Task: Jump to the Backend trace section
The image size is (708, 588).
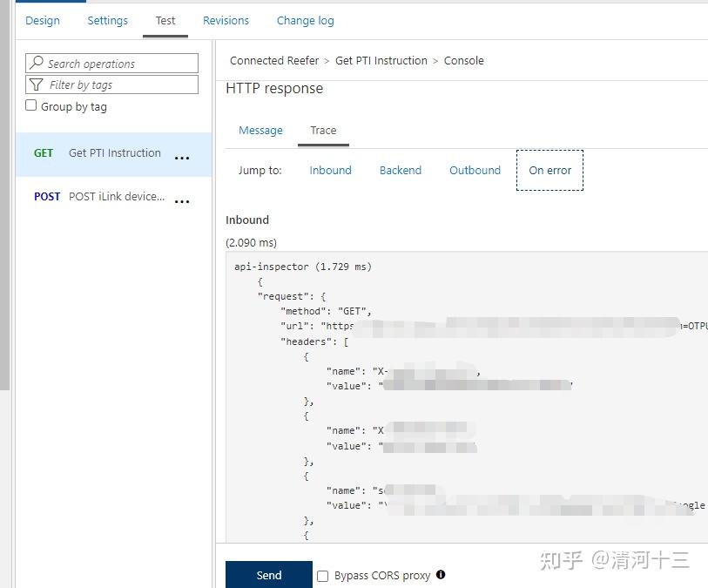Action: coord(401,170)
